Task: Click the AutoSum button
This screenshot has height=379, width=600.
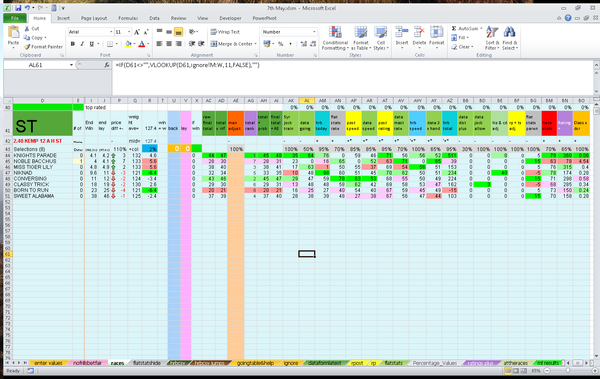Action: 466,29
